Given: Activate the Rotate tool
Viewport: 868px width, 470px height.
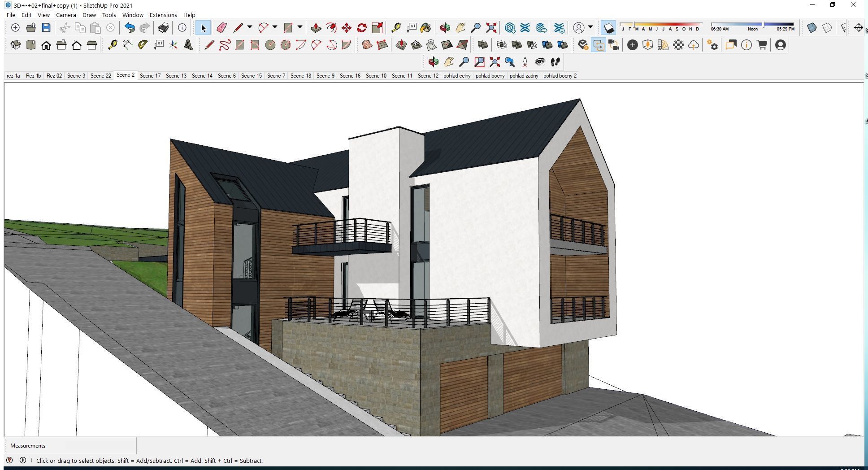Looking at the screenshot, I should pos(361,28).
